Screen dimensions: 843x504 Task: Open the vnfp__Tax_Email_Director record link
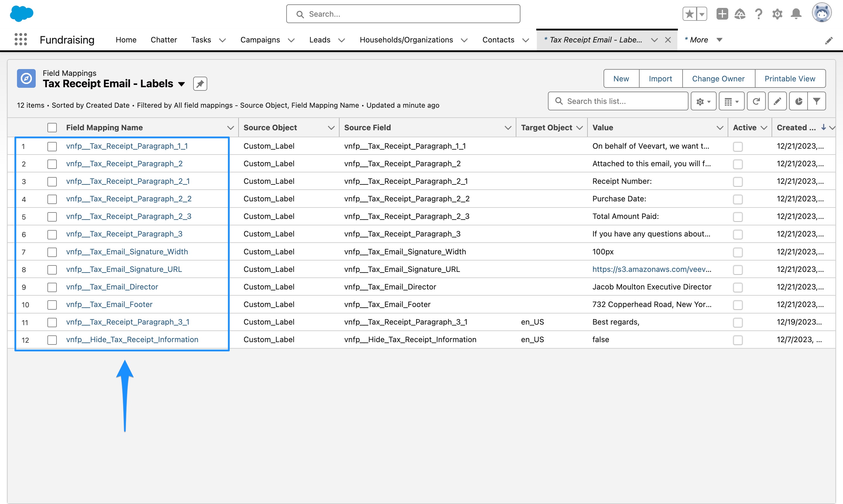pos(112,287)
